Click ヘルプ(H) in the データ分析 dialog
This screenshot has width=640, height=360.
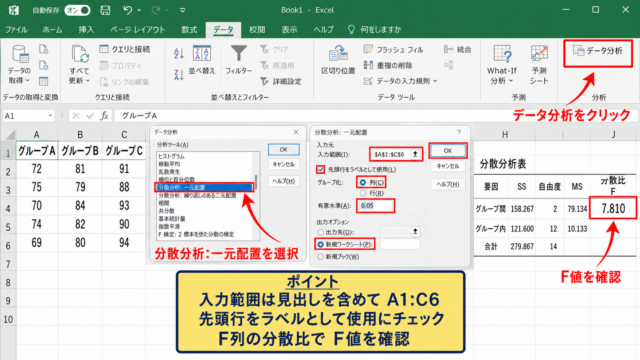tap(283, 181)
